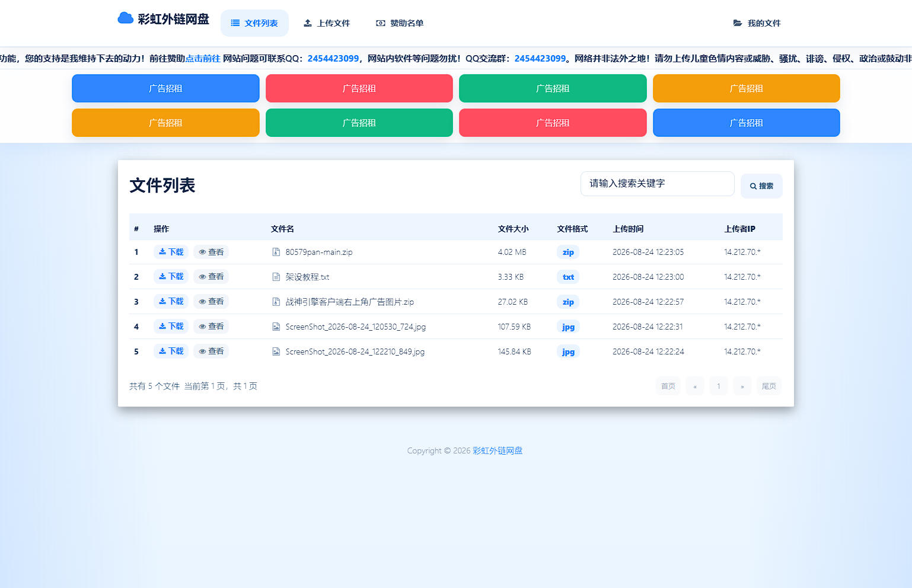Viewport: 912px width, 588px height.
Task: Click file name 架设教程.txt
Action: pyautogui.click(x=307, y=277)
